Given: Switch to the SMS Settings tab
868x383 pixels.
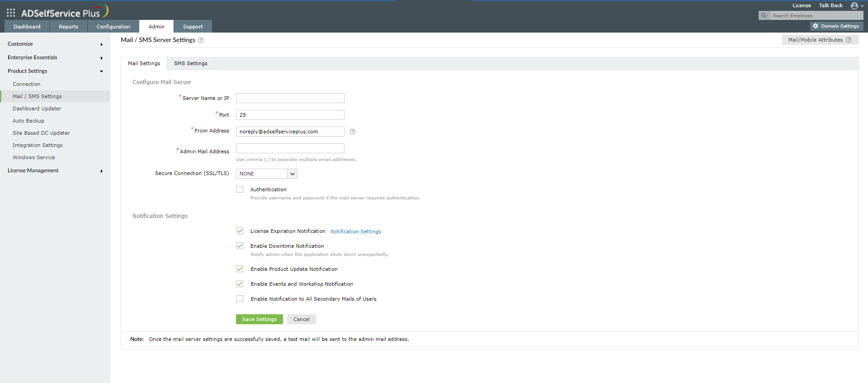Looking at the screenshot, I should pos(190,63).
